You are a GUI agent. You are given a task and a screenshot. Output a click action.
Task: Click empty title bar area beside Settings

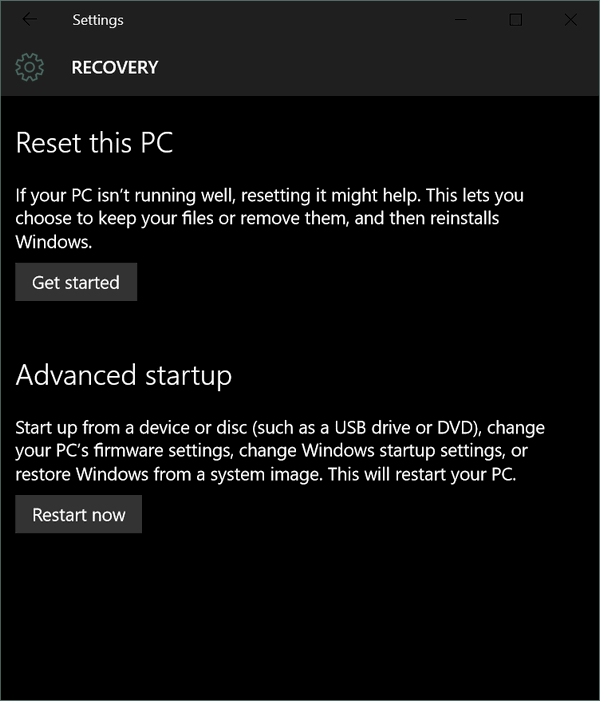[x=286, y=20]
